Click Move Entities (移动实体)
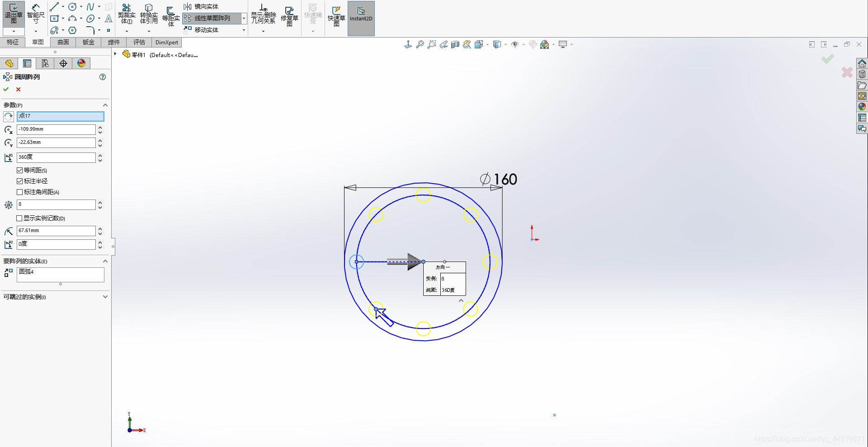This screenshot has width=868, height=447. 201,30
